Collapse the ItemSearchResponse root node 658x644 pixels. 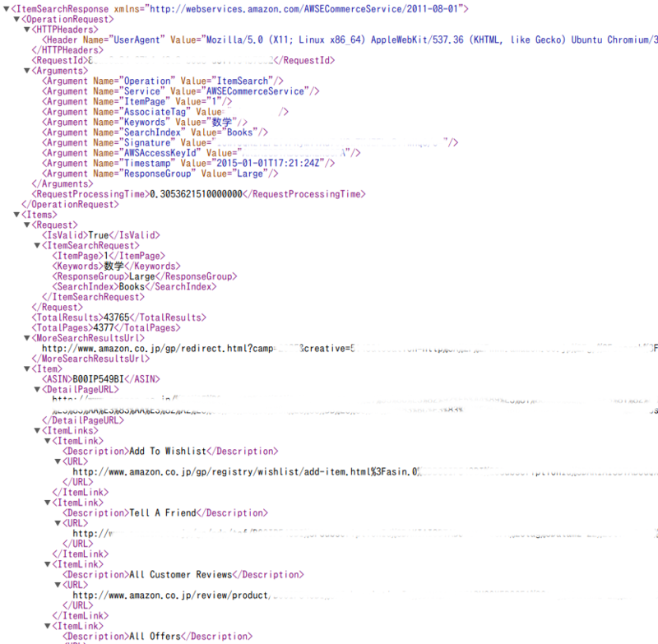pos(7,9)
